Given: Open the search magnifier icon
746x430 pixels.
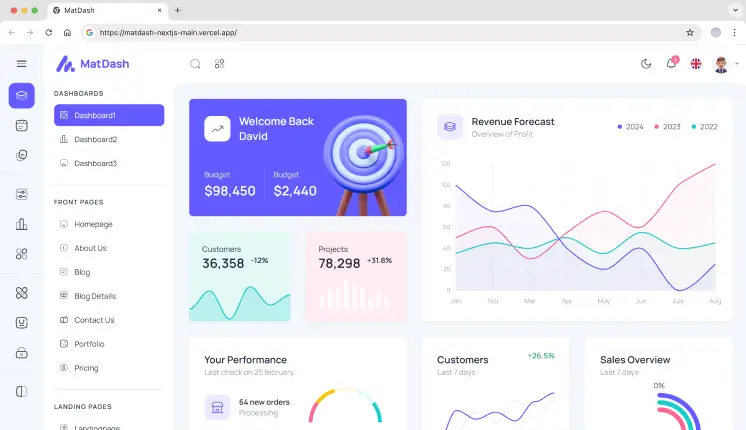Looking at the screenshot, I should tap(195, 64).
